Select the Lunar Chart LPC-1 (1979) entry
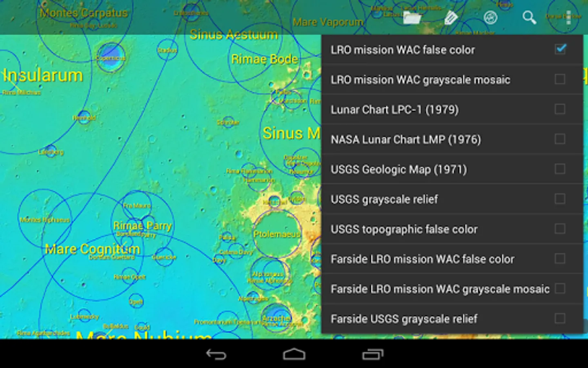 coord(452,109)
